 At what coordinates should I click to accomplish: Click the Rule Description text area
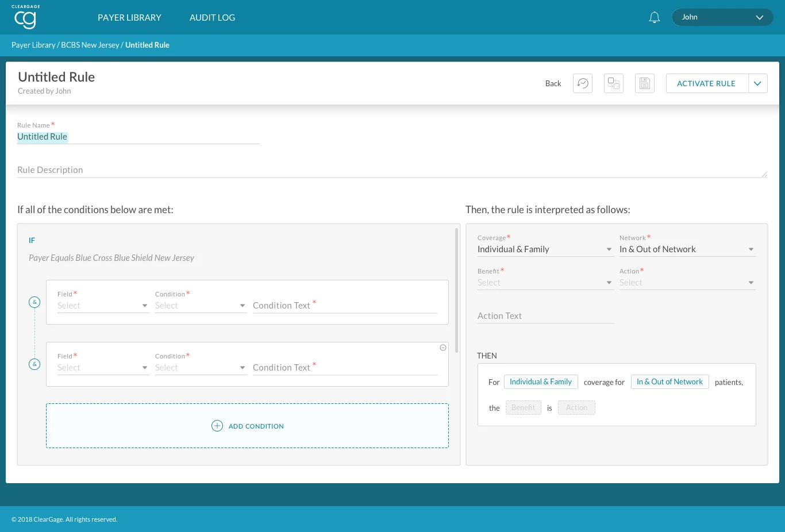[x=392, y=170]
